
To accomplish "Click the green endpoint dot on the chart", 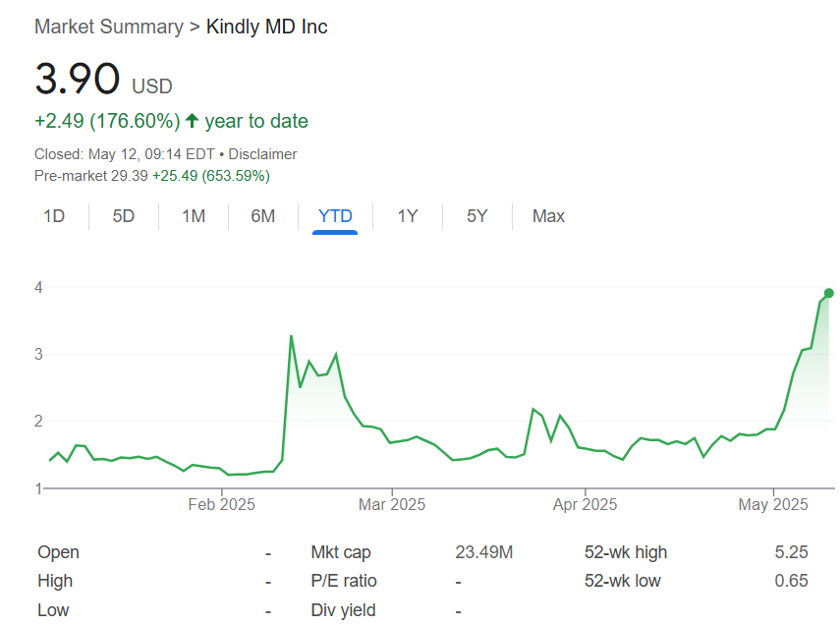I will click(828, 293).
